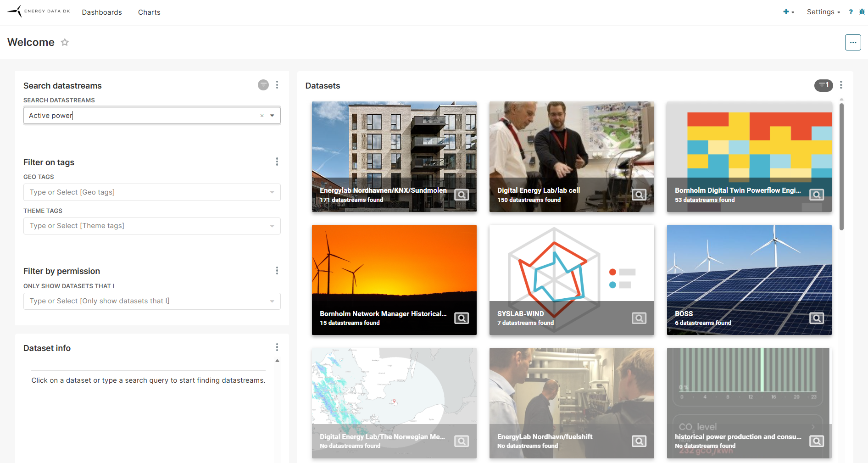Toggle the Datasets filter count badge

click(x=823, y=85)
